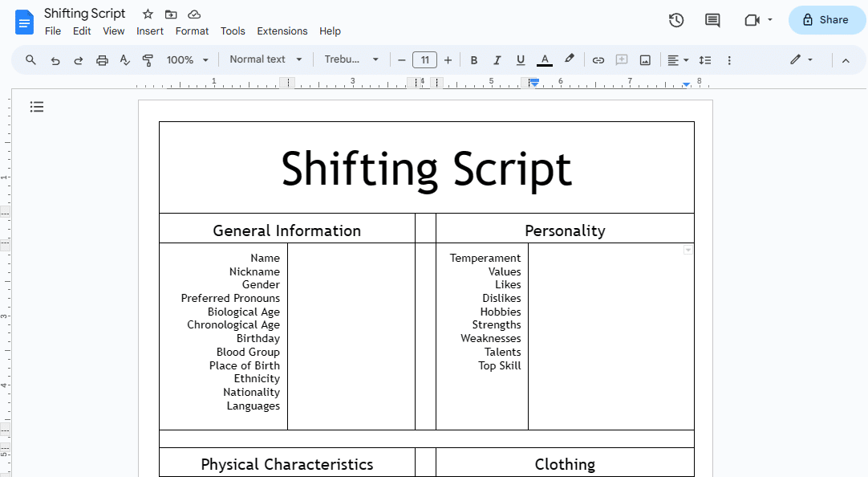Viewport: 868px width, 477px height.
Task: Open the Tools menu
Action: tap(233, 31)
